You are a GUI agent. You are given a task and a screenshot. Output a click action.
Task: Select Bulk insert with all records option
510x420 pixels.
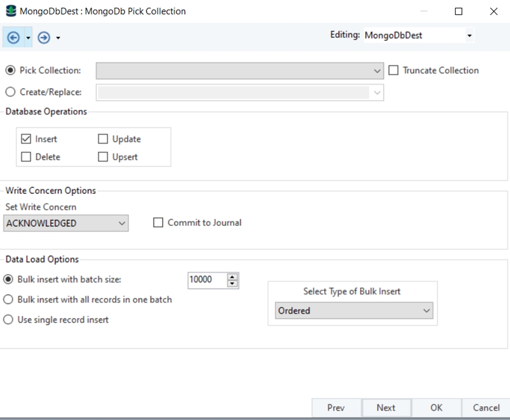[x=8, y=300]
